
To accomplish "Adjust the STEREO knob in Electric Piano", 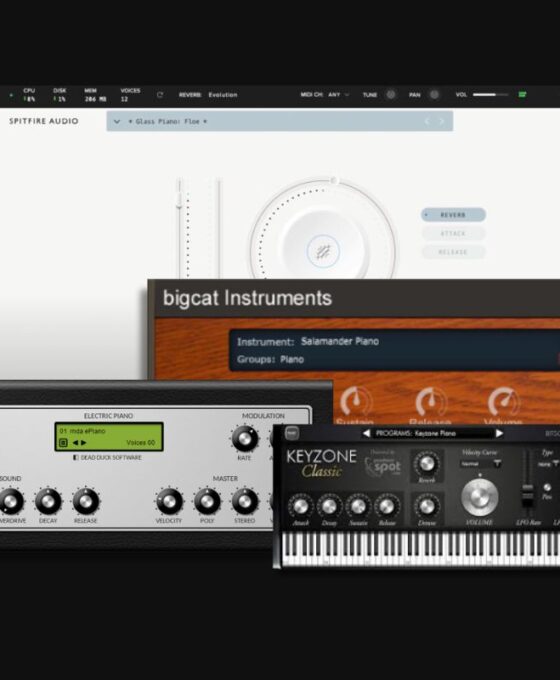I will coord(245,501).
